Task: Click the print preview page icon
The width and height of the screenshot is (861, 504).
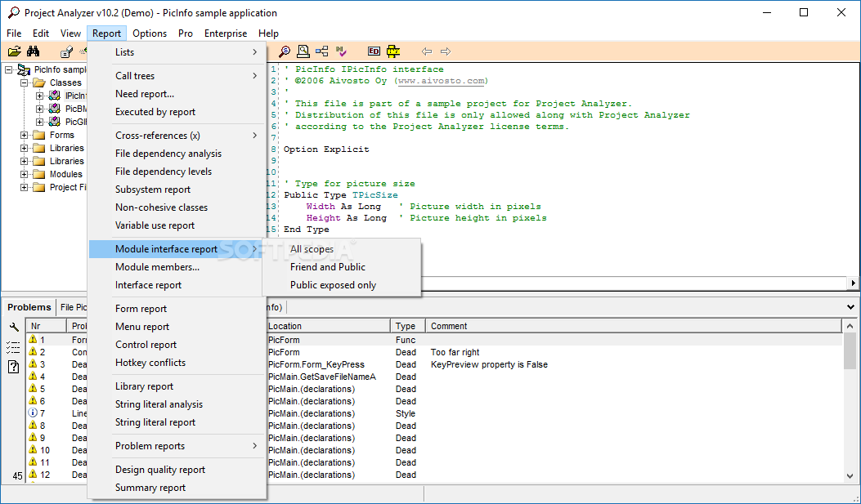Action: coord(303,51)
